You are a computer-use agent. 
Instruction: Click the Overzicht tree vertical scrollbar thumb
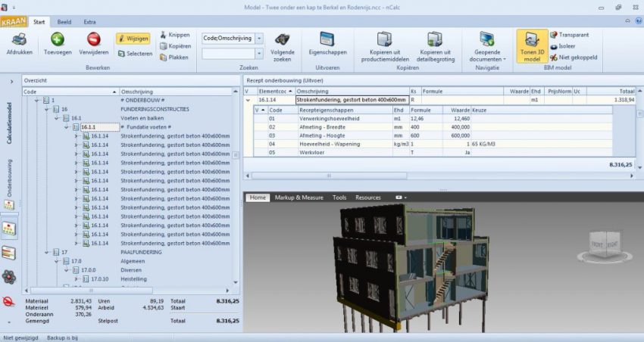pyautogui.click(x=236, y=154)
